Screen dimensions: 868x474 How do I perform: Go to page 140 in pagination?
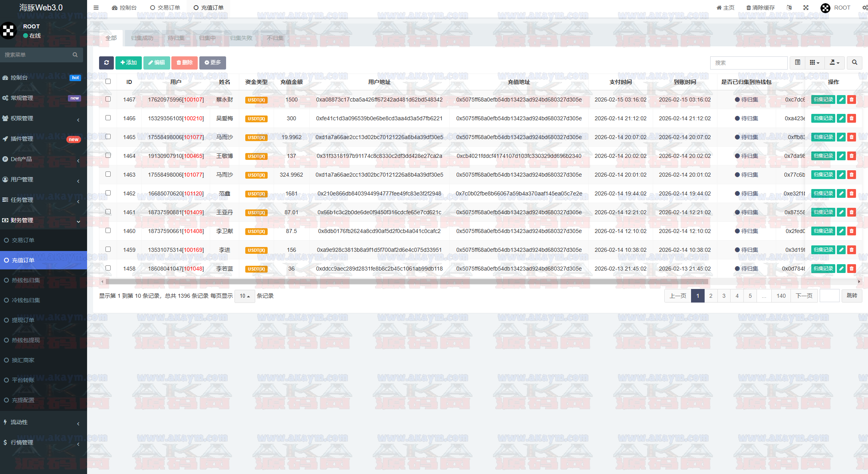tap(781, 296)
